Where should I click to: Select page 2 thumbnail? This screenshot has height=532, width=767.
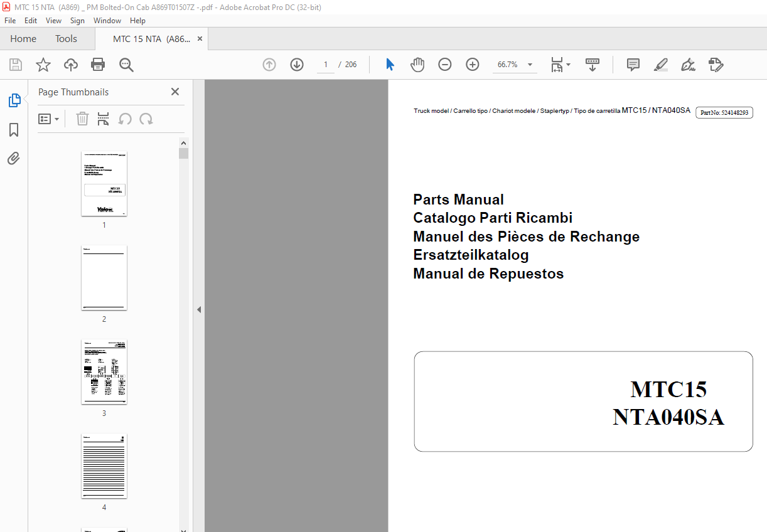(104, 278)
